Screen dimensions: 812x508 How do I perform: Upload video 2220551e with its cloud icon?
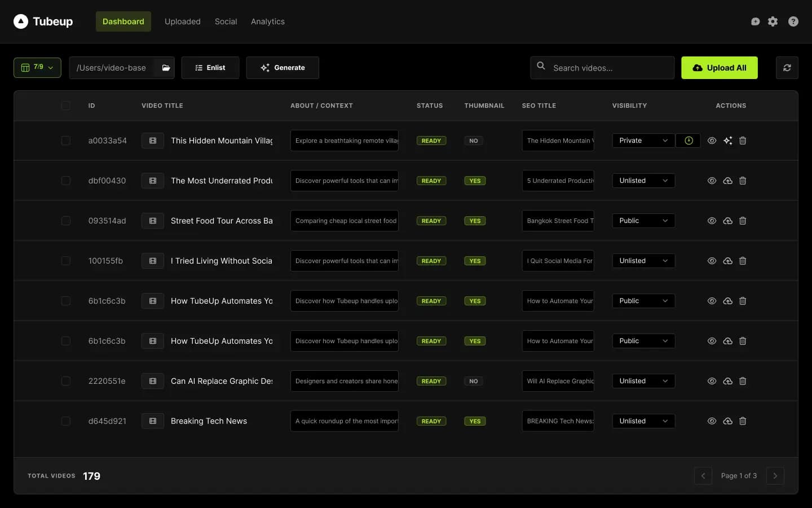[728, 381]
